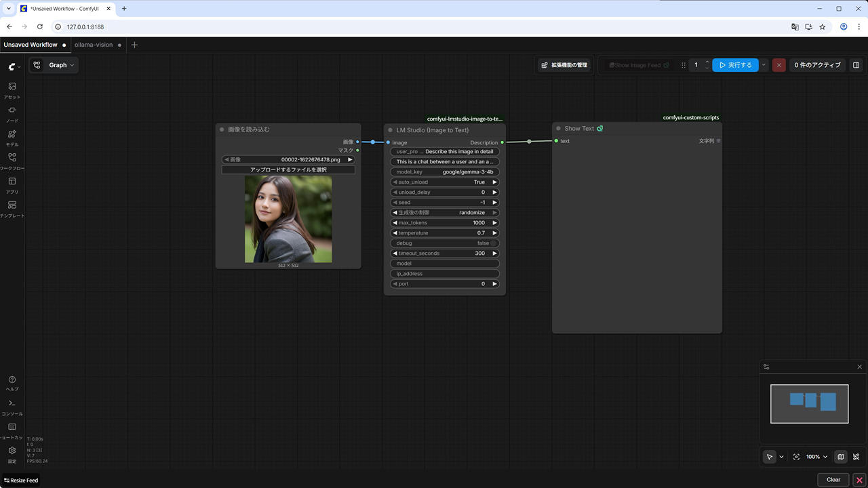Toggle the debug switch in LM Studio node

(494, 243)
